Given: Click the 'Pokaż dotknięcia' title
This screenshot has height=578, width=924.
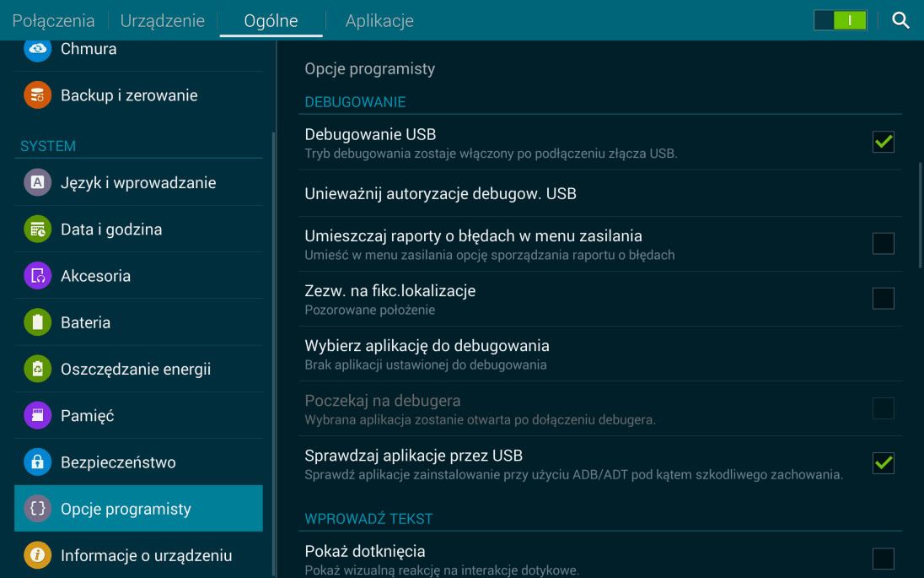Looking at the screenshot, I should click(x=365, y=552).
